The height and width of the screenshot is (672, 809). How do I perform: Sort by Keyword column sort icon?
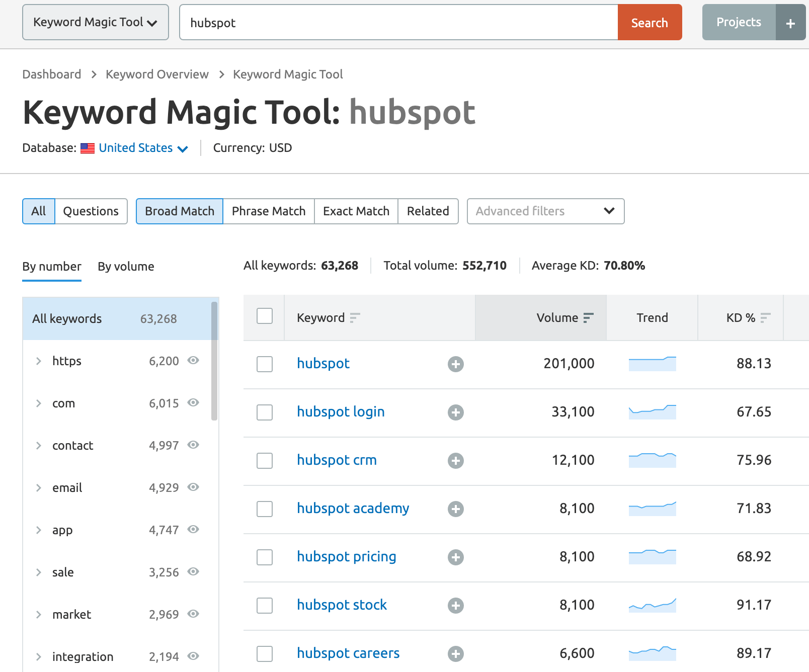pos(355,318)
